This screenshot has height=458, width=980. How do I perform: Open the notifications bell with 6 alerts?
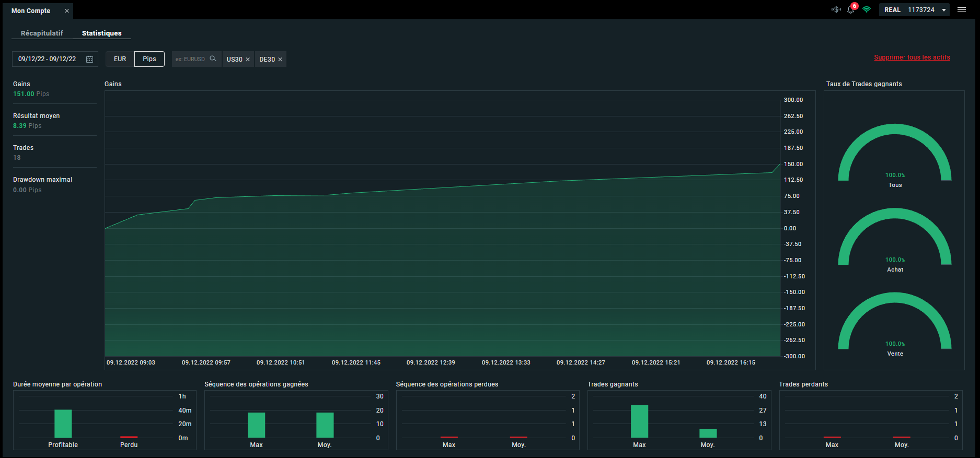tap(851, 10)
